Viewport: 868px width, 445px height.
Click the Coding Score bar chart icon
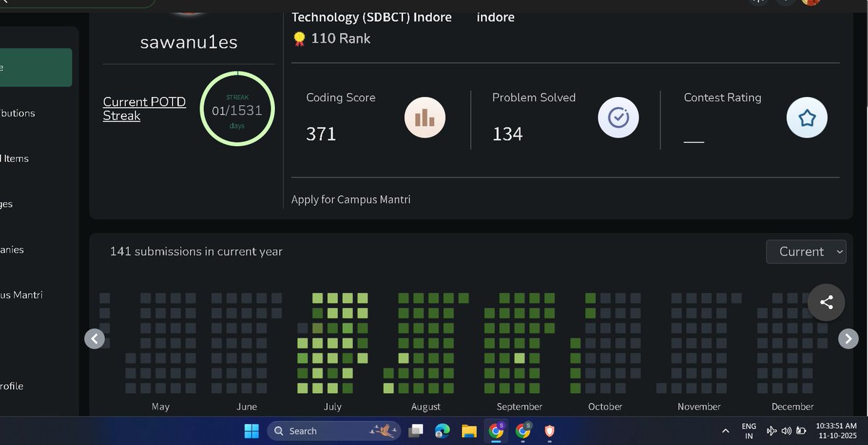tap(425, 117)
